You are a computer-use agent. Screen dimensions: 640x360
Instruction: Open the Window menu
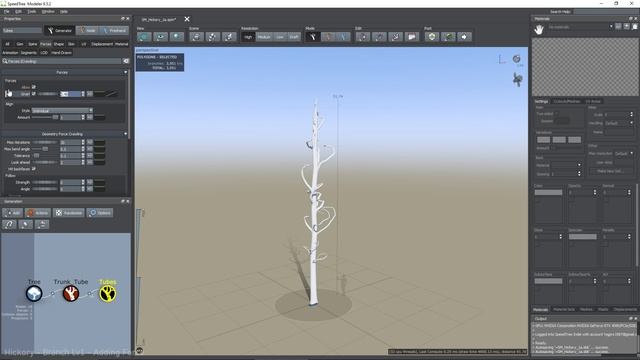pos(48,11)
